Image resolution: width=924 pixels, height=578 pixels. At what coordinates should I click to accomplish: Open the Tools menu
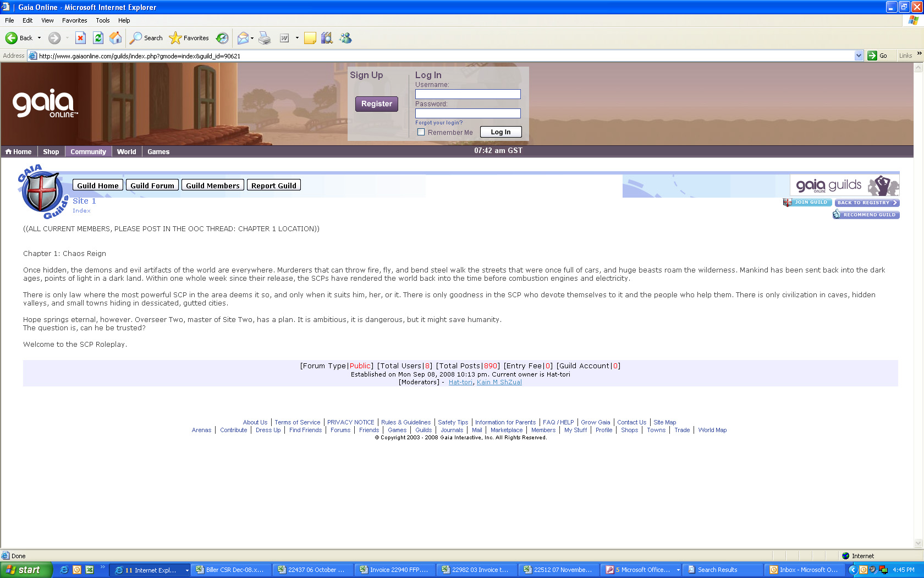102,20
